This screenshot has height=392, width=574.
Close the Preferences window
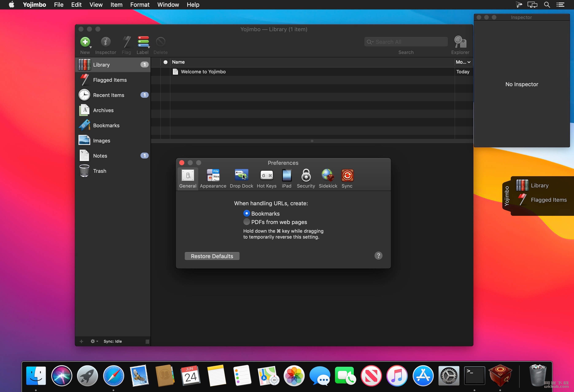pos(182,163)
